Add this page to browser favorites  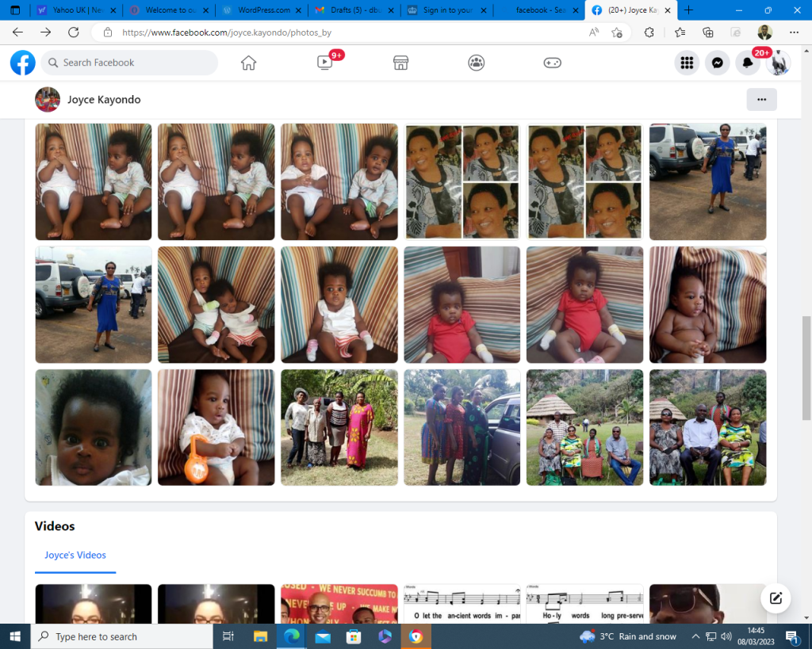tap(617, 32)
